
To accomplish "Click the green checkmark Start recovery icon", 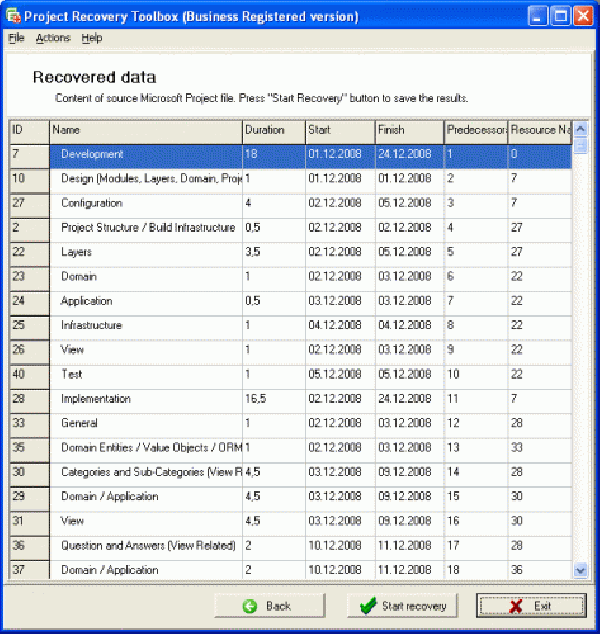I will (367, 606).
